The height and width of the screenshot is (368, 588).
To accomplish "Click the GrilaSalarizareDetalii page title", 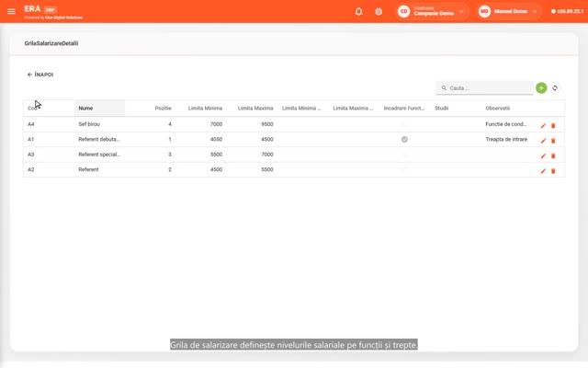I will pyautogui.click(x=51, y=43).
